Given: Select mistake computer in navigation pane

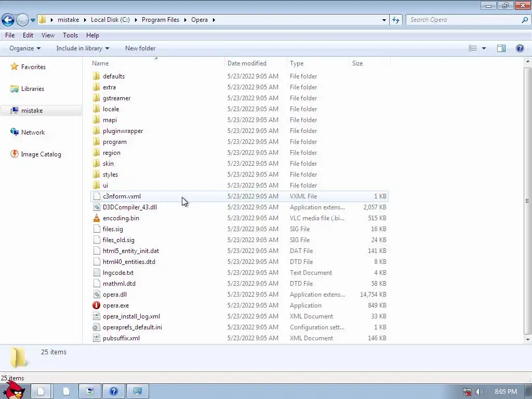Looking at the screenshot, I should (41, 111).
